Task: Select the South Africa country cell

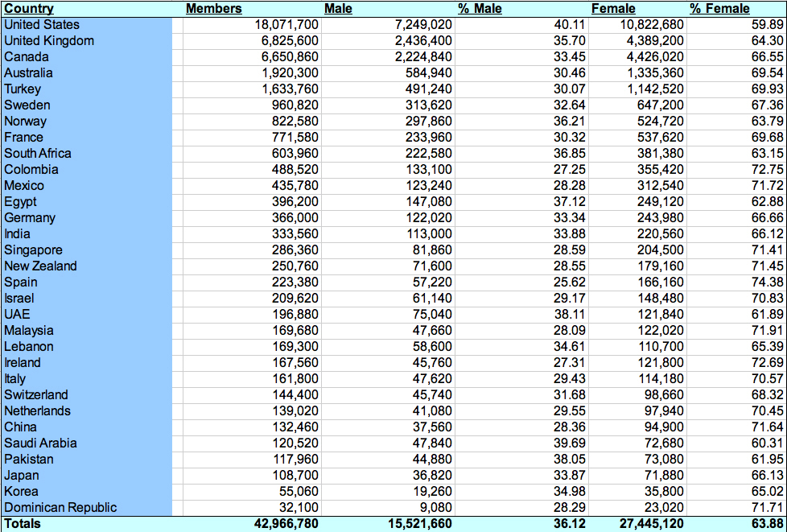Action: click(38, 154)
